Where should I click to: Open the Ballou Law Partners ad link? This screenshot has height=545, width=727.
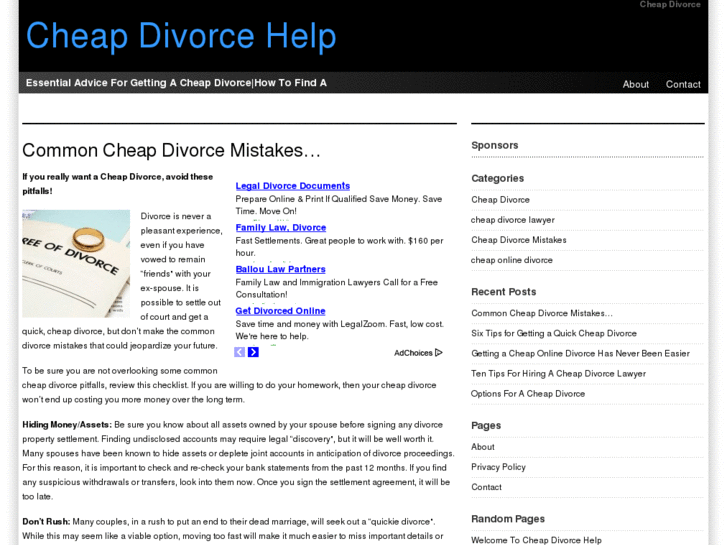click(x=281, y=269)
